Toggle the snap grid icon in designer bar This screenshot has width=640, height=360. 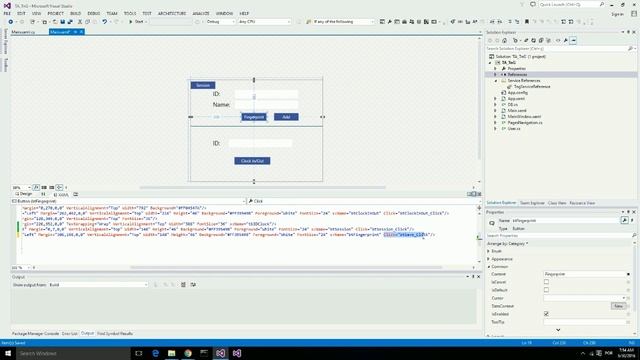pyautogui.click(x=44, y=187)
